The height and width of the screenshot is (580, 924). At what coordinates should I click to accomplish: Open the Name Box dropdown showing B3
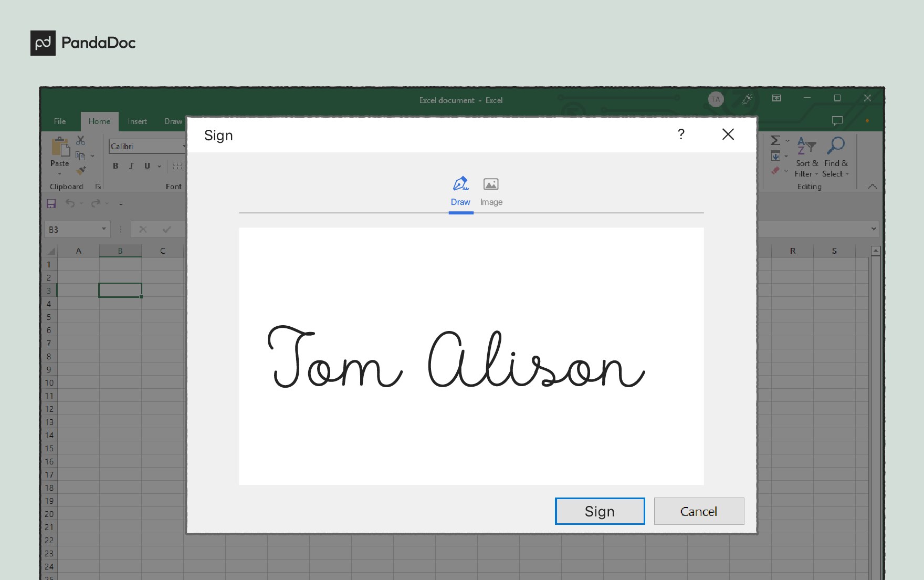(x=103, y=229)
